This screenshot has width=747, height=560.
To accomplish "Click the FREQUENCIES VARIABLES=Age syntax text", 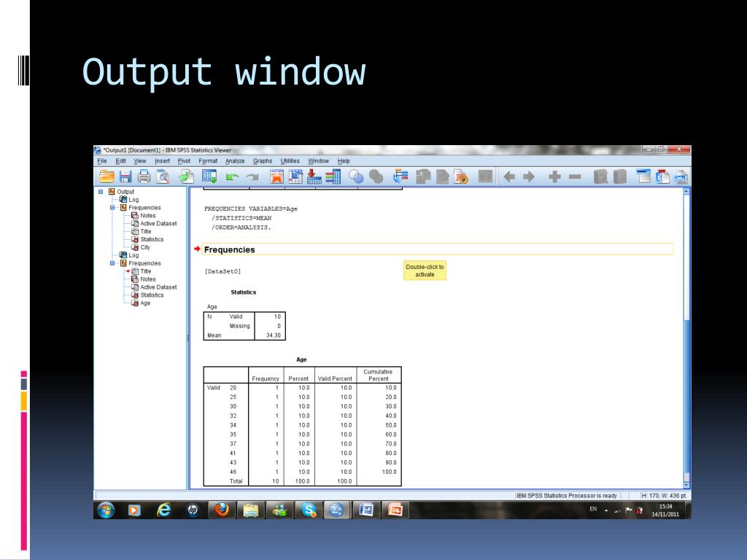I will [251, 209].
